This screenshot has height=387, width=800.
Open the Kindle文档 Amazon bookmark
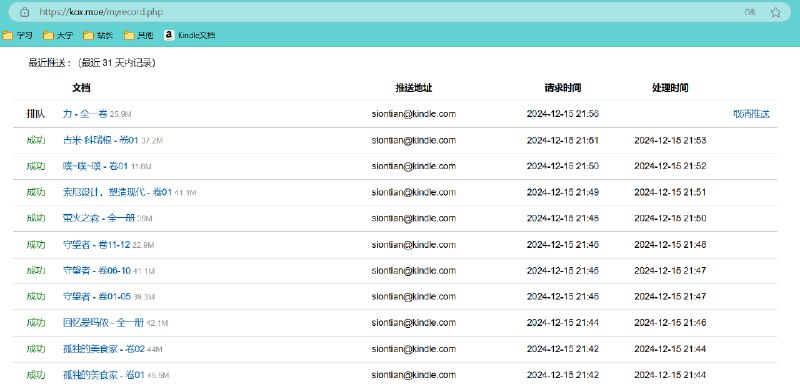tap(190, 35)
